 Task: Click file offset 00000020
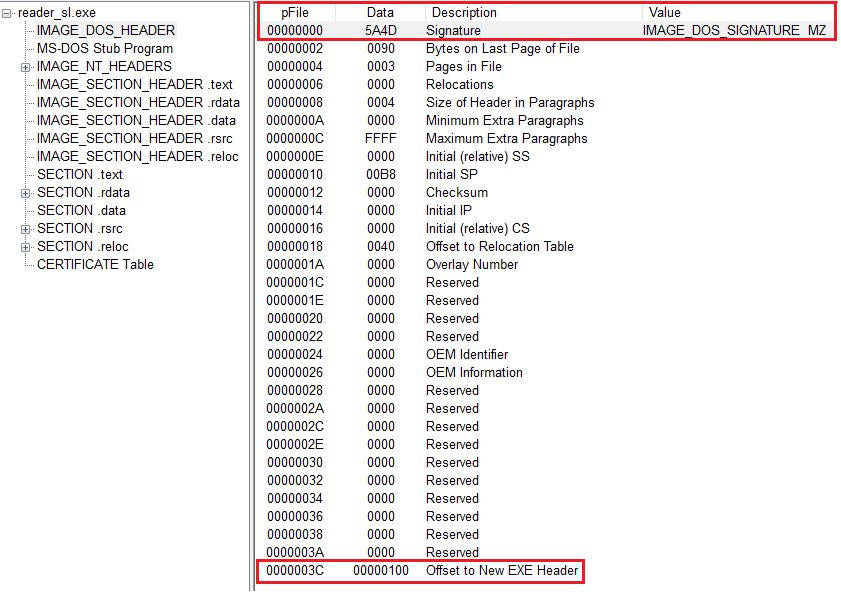click(x=295, y=318)
